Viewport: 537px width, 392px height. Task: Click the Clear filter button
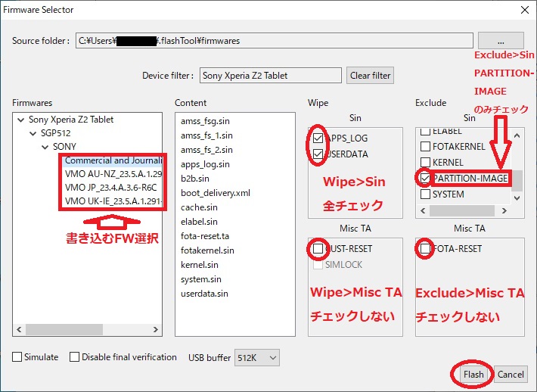[x=370, y=76]
